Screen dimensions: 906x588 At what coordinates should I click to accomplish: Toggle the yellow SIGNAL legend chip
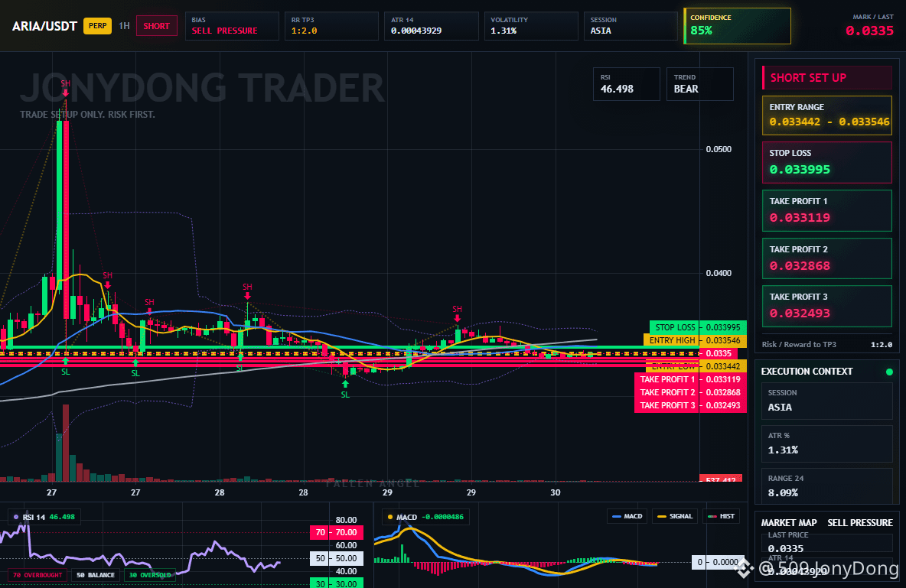pos(674,516)
